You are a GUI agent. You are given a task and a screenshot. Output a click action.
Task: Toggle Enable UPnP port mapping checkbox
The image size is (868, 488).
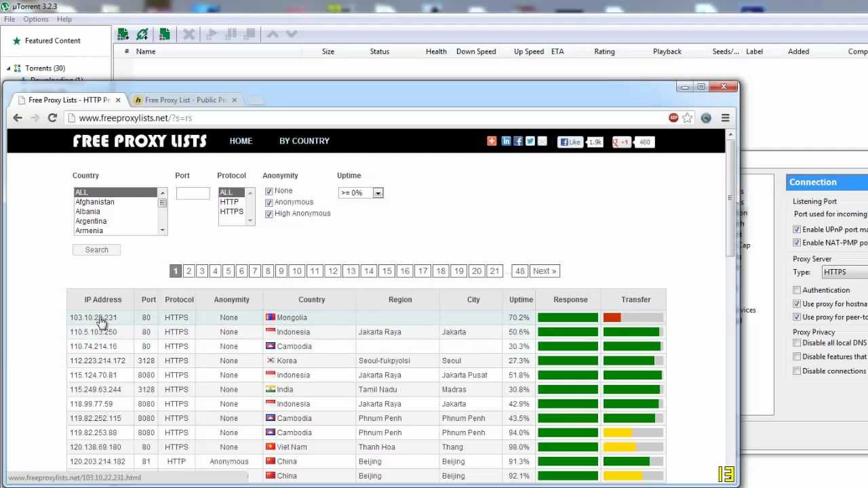[x=797, y=229]
